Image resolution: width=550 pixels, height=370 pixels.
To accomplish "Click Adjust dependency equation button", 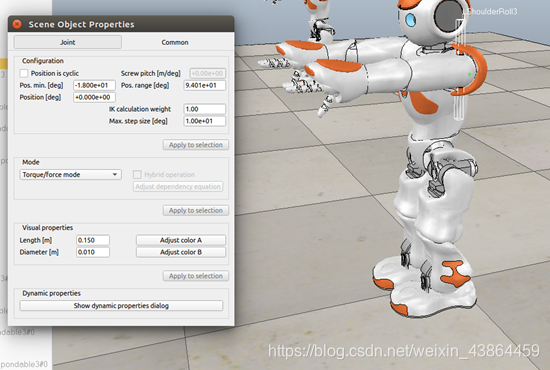I will (178, 186).
